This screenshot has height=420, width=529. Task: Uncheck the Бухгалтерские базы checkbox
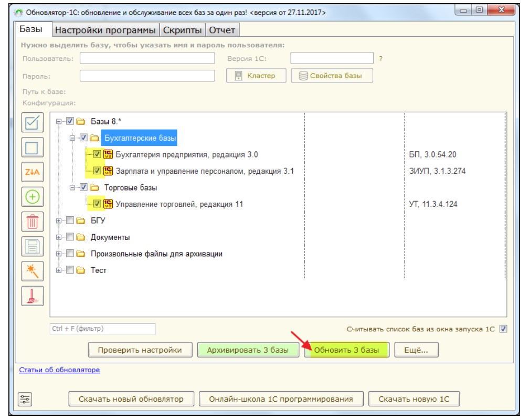83,138
